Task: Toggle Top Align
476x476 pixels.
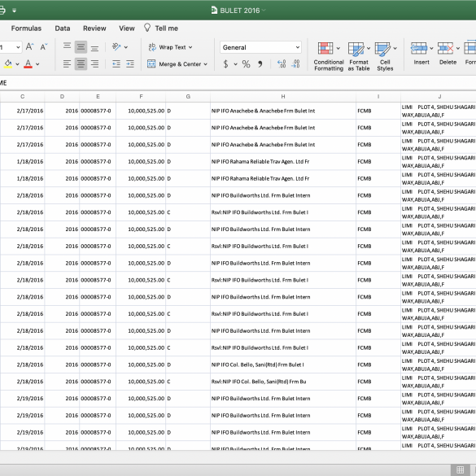Action: [x=67, y=46]
